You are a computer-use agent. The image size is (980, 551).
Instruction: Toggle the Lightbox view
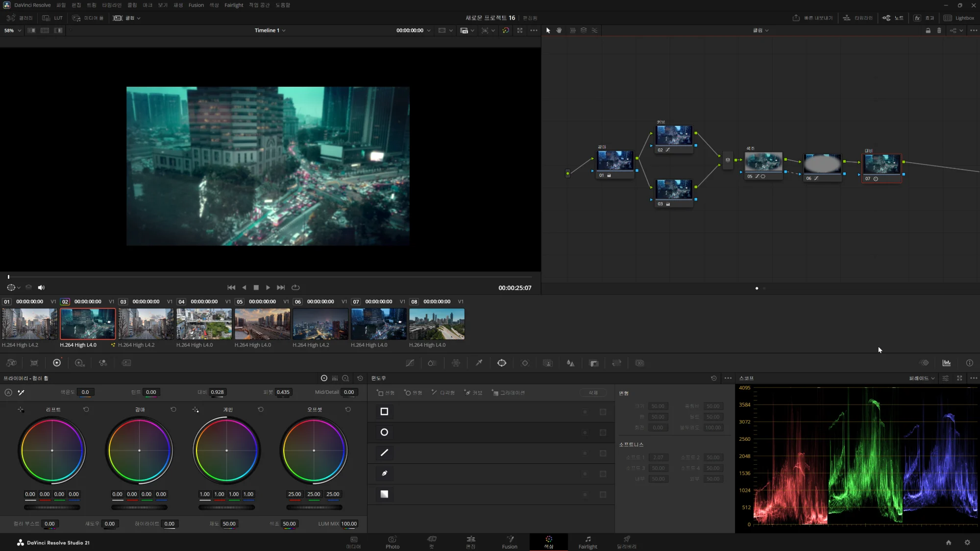pos(959,18)
